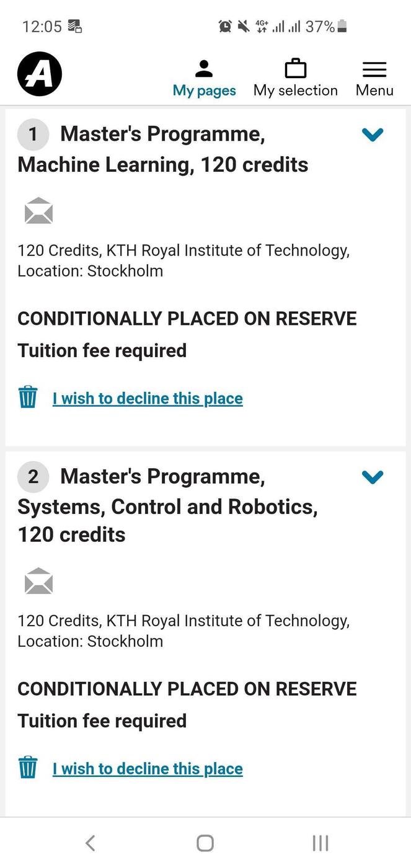Decline the Systems, Control and Robotics place link
This screenshot has width=411, height=868.
tap(148, 769)
